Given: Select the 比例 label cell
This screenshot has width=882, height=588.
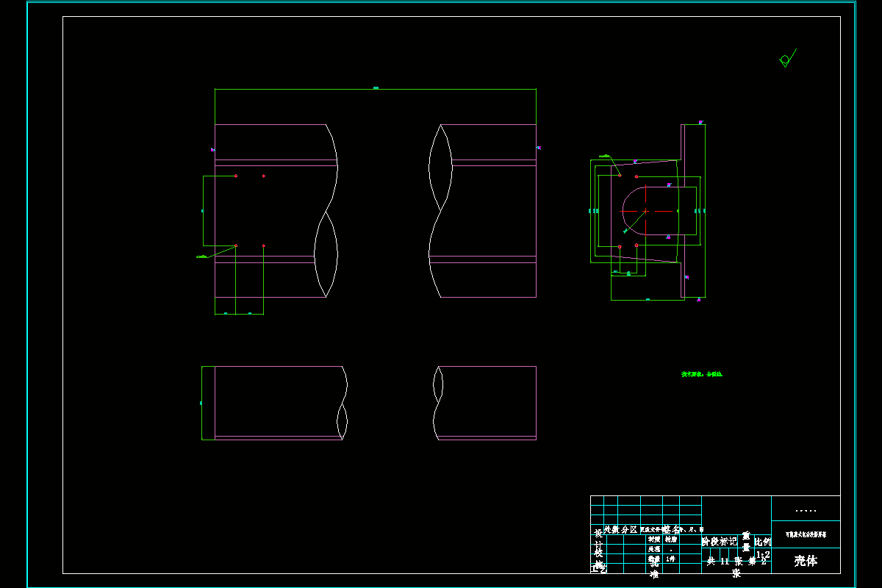Looking at the screenshot, I should [x=763, y=541].
